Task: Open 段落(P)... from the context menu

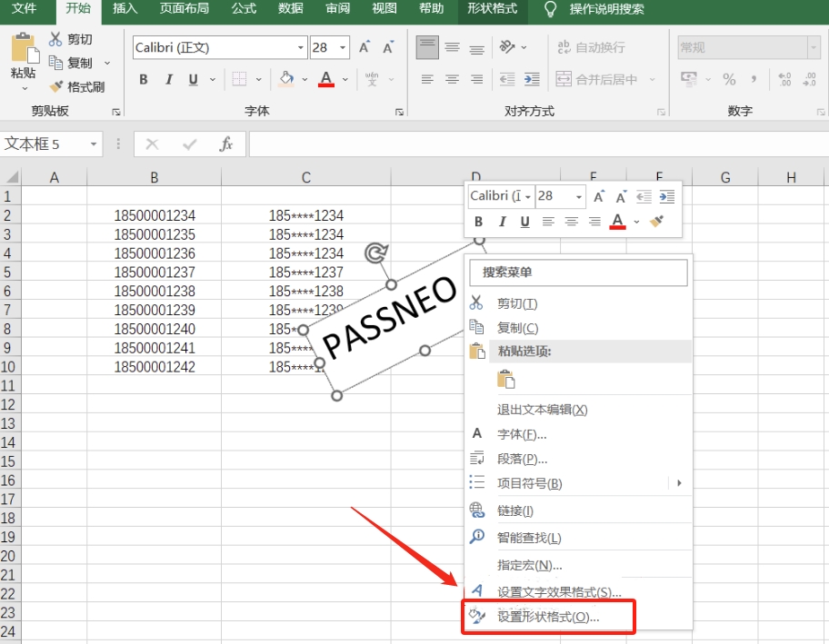Action: tap(579, 459)
